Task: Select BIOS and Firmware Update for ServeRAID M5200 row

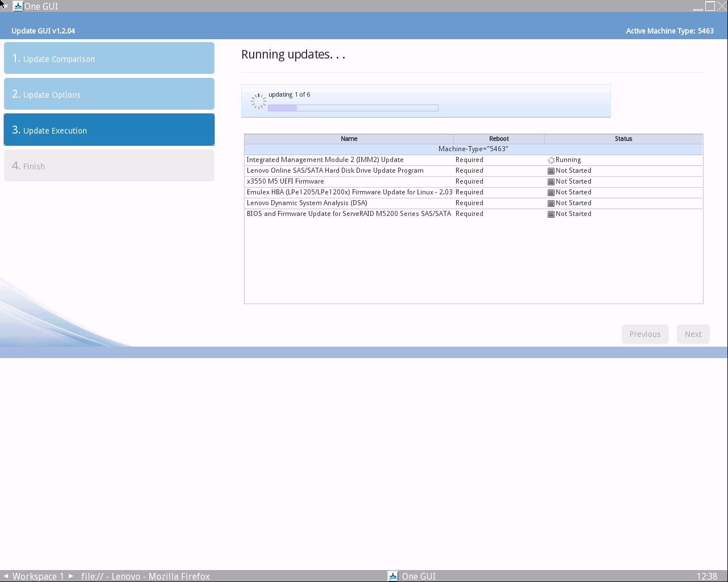Action: pyautogui.click(x=473, y=214)
